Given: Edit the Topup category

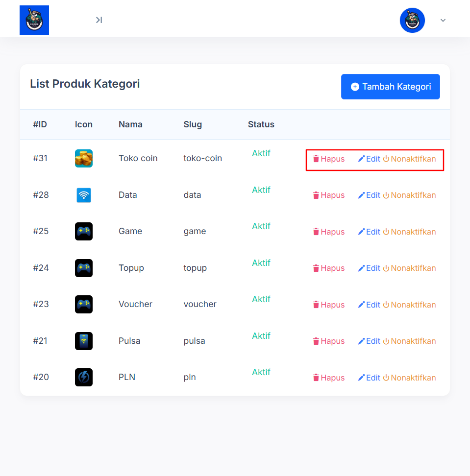Looking at the screenshot, I should [369, 268].
